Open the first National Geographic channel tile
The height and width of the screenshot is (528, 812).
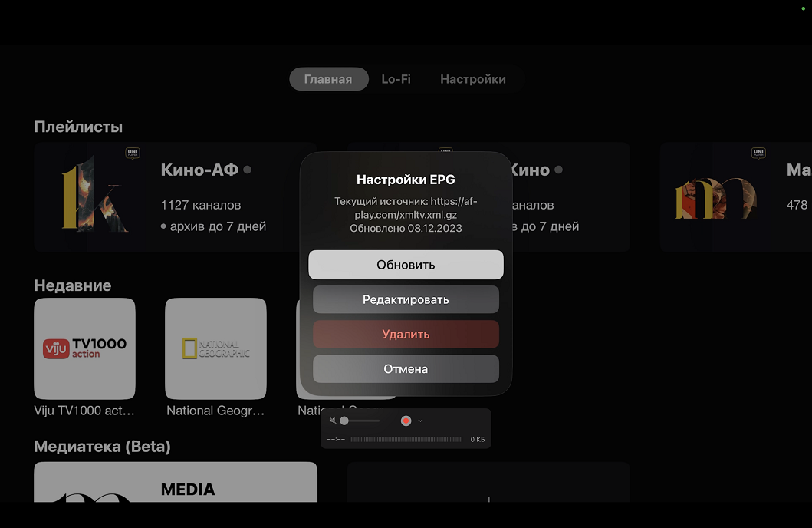(215, 348)
